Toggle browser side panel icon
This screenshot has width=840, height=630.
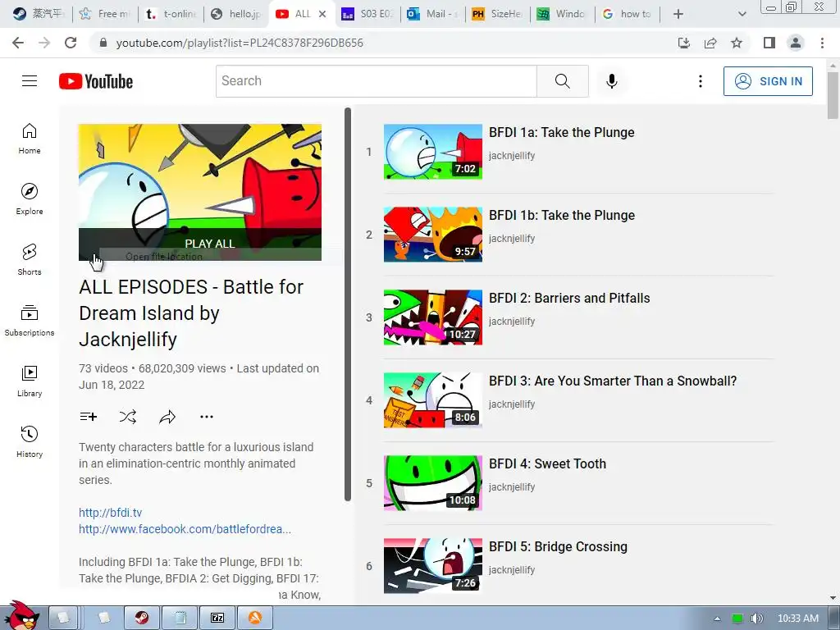[x=769, y=43]
